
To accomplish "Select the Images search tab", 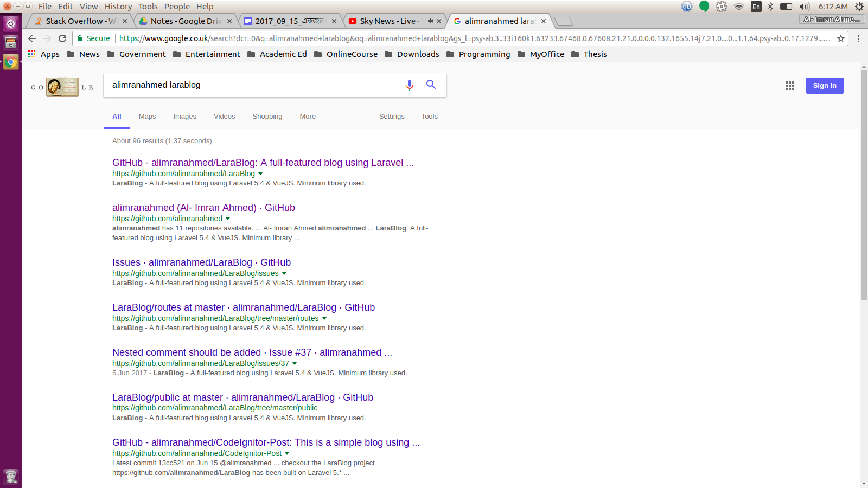I will pos(185,117).
